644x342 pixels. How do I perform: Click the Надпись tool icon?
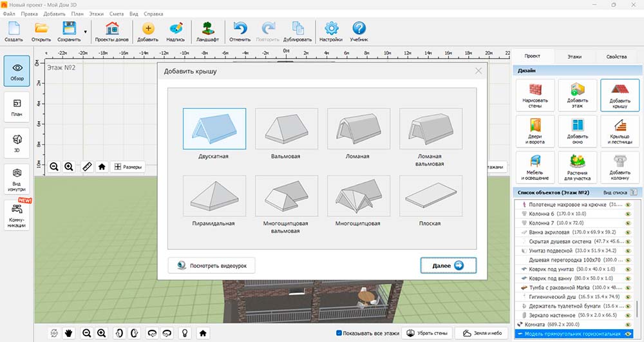tap(176, 31)
